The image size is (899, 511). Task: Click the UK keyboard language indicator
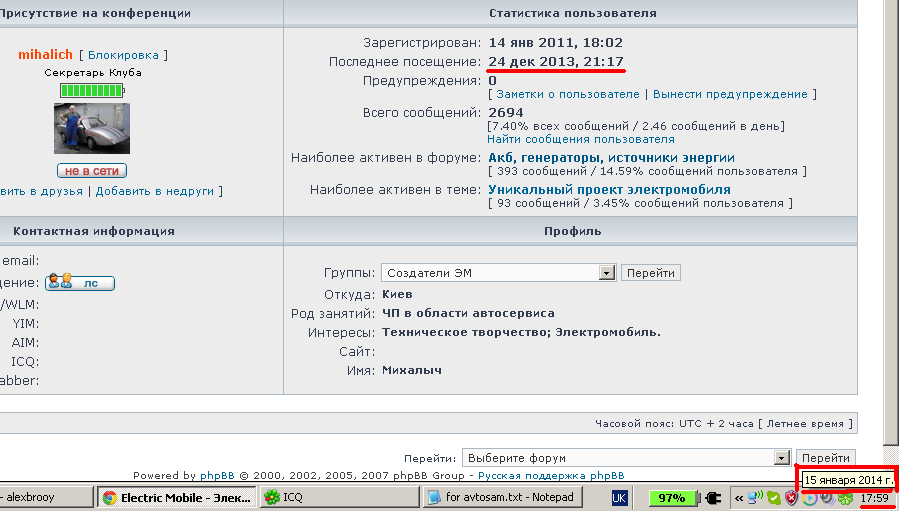click(x=619, y=497)
